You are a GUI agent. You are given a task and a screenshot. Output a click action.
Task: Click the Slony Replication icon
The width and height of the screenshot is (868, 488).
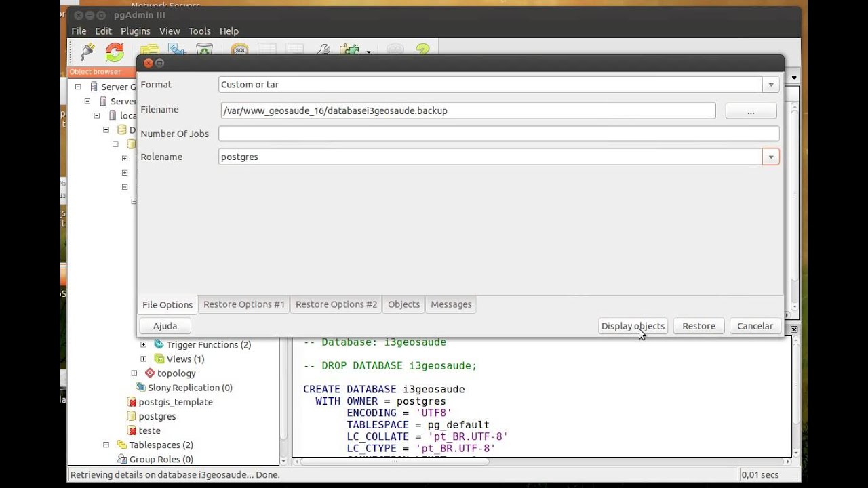140,387
